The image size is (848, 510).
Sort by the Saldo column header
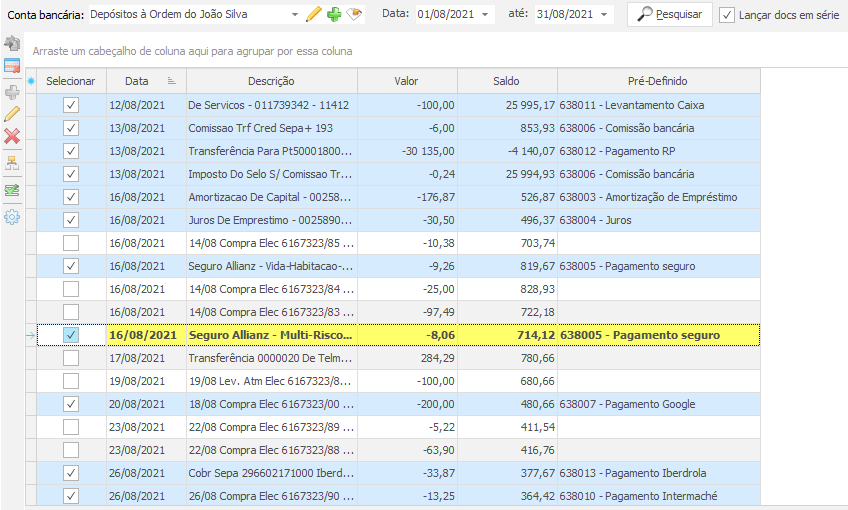click(x=507, y=81)
